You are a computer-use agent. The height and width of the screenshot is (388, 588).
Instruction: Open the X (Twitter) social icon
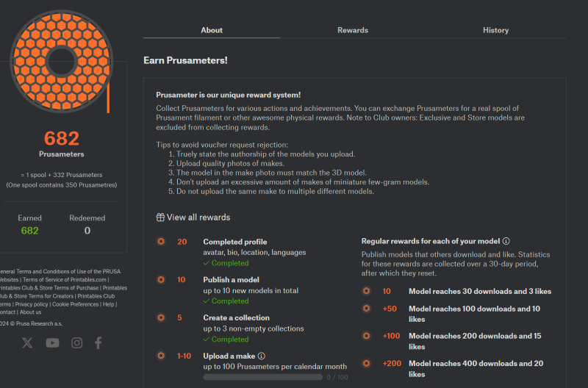point(27,342)
